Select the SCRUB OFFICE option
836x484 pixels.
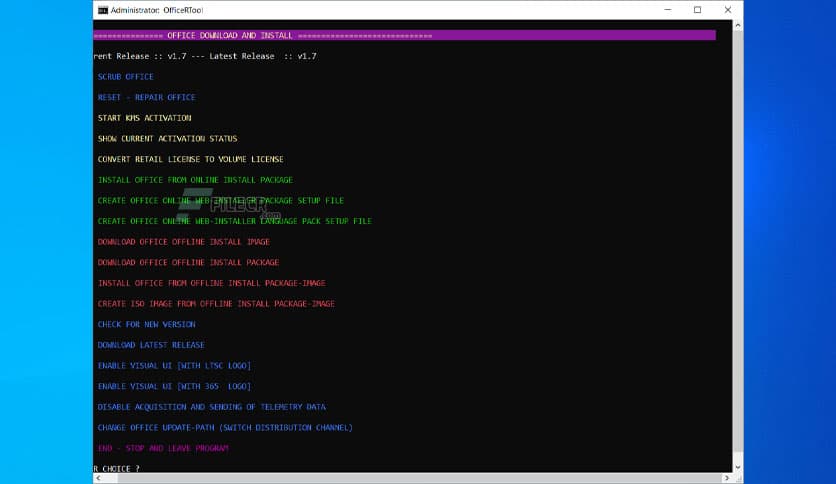click(x=126, y=77)
